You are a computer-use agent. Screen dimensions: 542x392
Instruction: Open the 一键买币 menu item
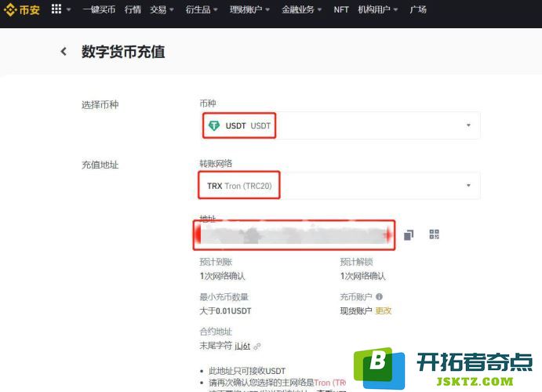99,9
